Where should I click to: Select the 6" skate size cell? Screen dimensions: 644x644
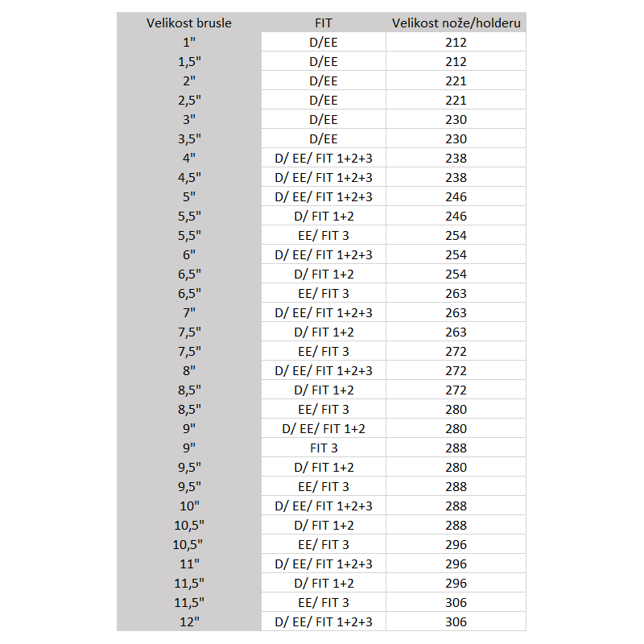point(189,254)
